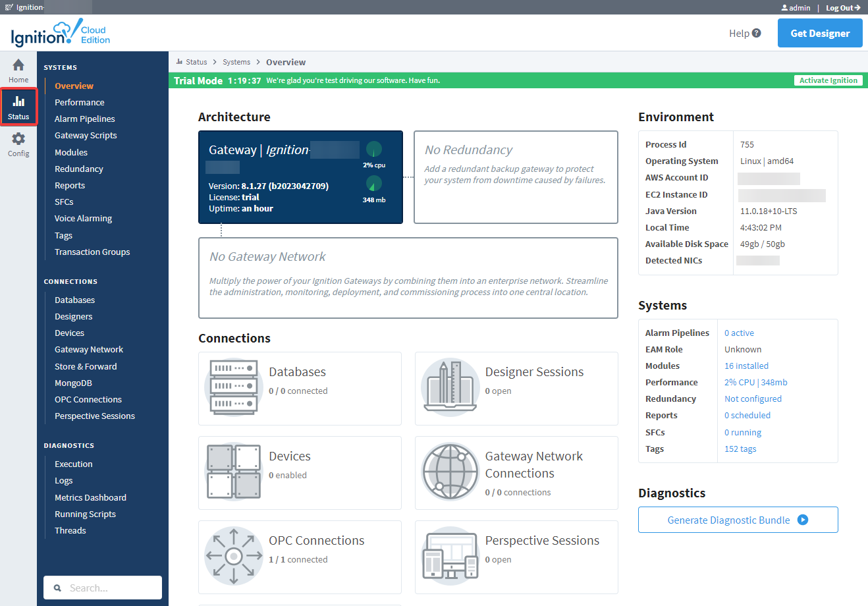Open Transaction Groups in the sidebar
The width and height of the screenshot is (868, 606).
(x=92, y=252)
